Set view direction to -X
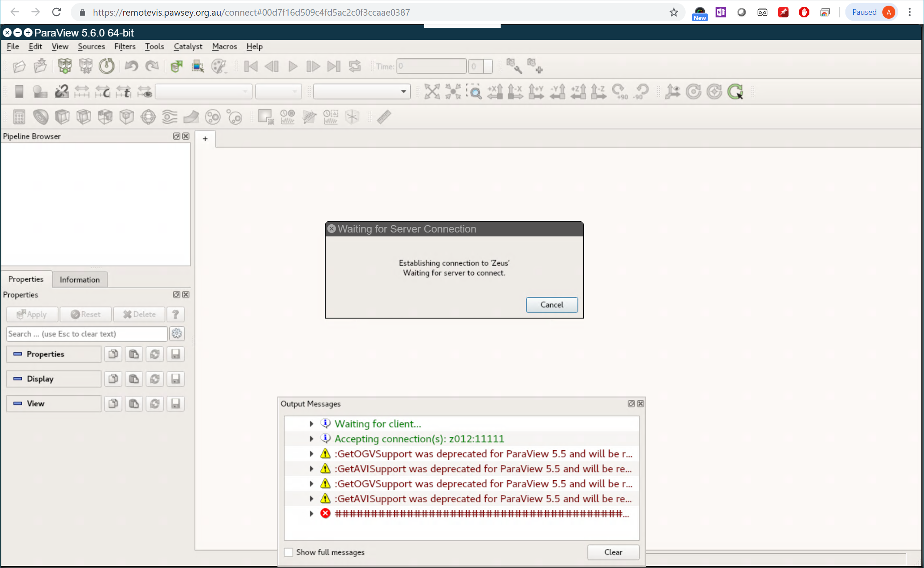Image resolution: width=924 pixels, height=568 pixels. tap(515, 91)
